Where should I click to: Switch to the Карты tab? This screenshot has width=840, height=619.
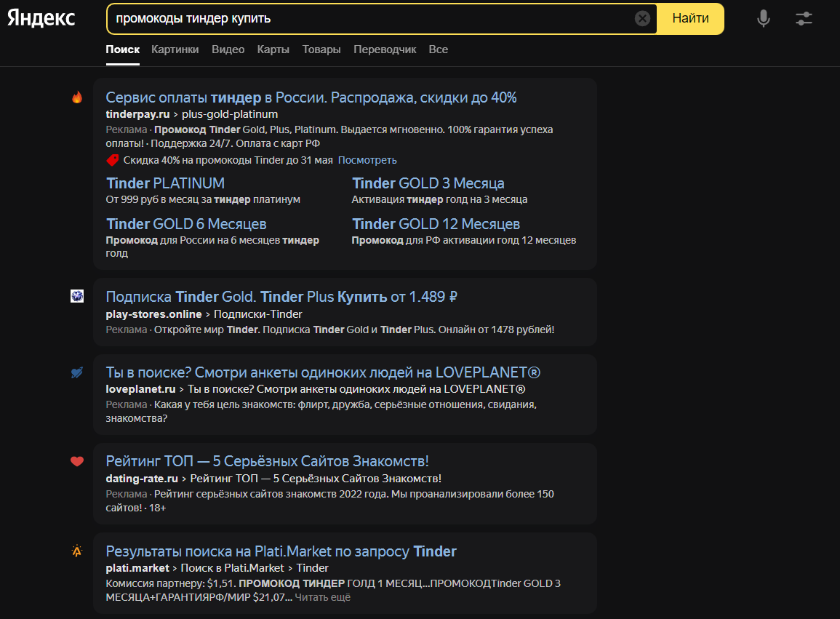pos(273,49)
